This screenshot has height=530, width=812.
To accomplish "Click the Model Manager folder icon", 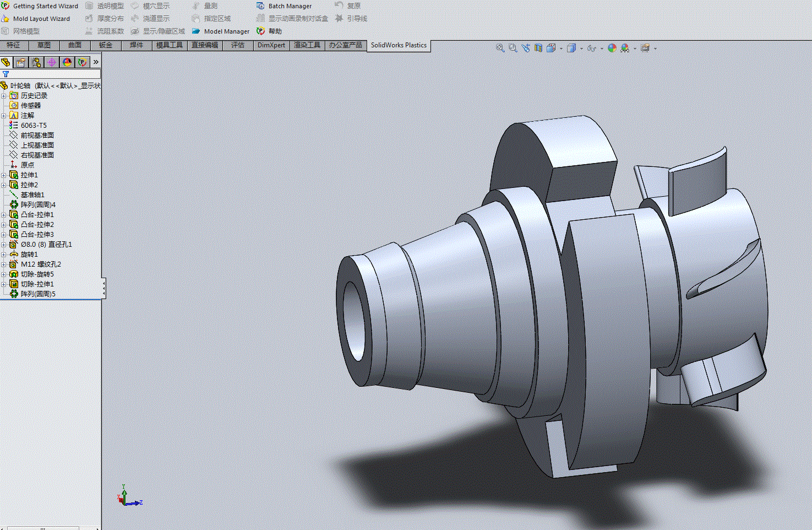I will pos(196,31).
